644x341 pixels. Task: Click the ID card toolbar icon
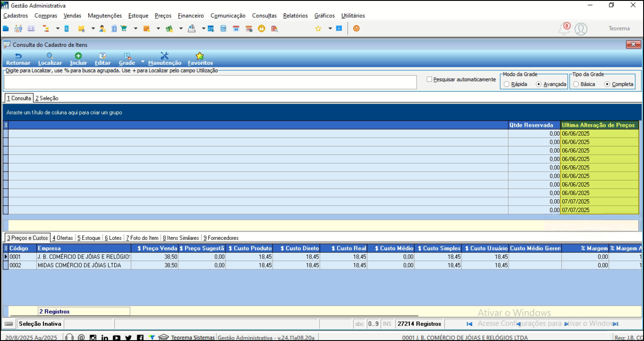tap(31, 29)
